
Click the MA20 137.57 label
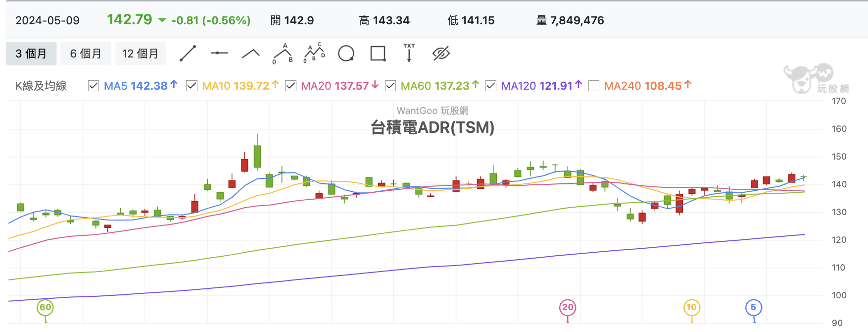tap(340, 86)
